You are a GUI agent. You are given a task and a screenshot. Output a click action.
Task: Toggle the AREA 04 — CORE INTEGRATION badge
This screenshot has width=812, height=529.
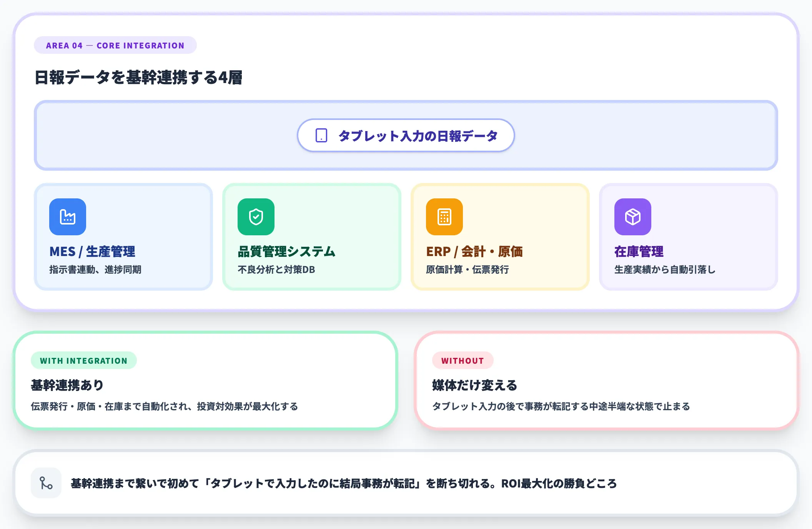[x=115, y=45]
